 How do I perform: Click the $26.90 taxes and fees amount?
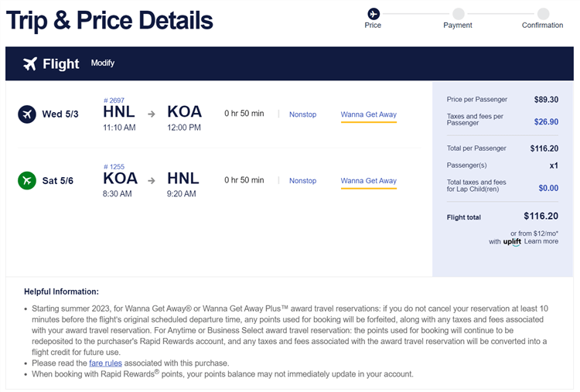tap(545, 121)
